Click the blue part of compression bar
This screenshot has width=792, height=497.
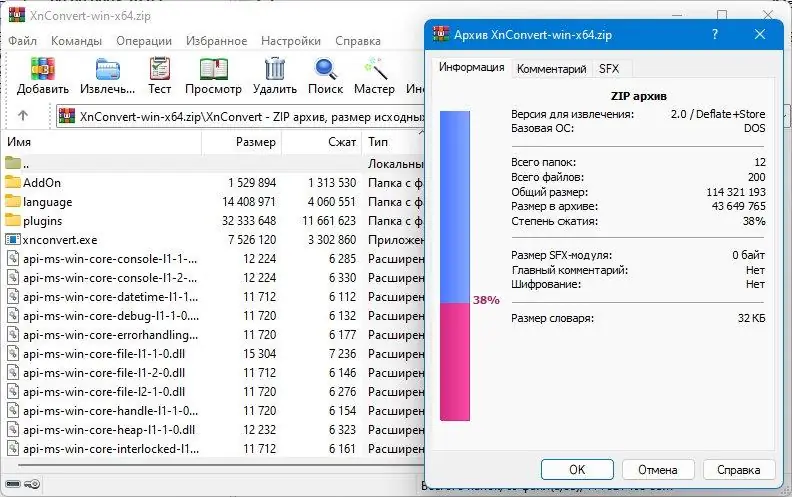coord(455,207)
